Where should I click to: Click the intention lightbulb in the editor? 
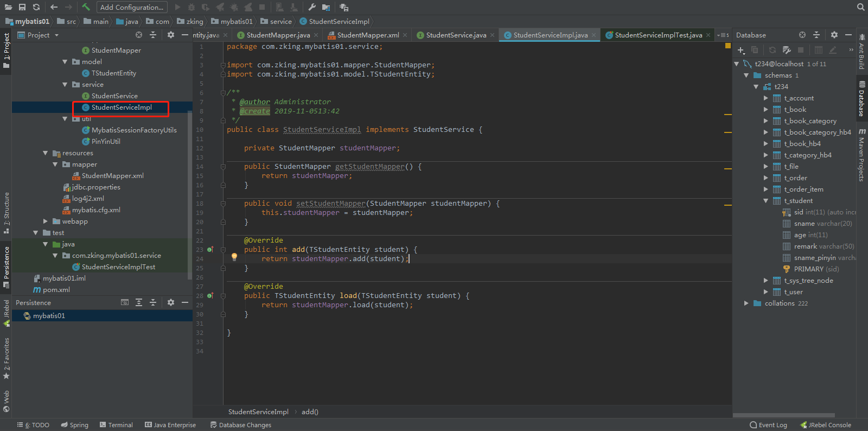pos(234,257)
